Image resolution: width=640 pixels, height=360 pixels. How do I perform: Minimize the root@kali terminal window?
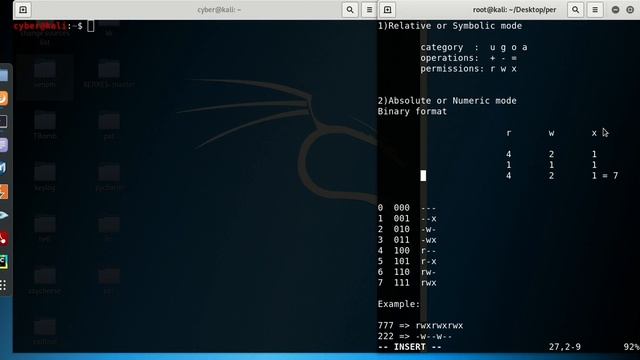(616, 9)
